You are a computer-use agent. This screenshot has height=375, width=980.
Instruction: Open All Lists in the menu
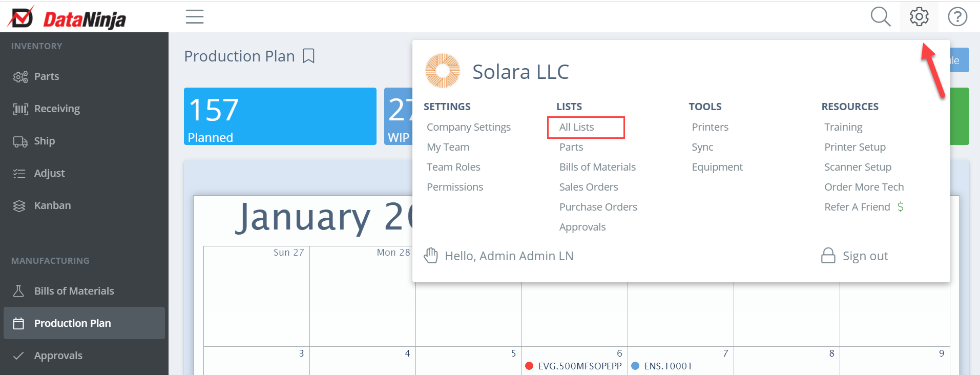tap(576, 127)
